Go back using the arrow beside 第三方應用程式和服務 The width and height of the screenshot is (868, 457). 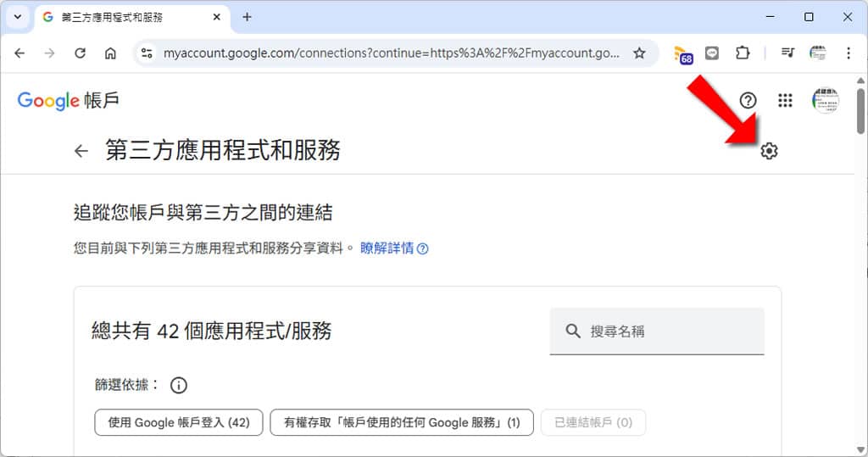tap(81, 151)
